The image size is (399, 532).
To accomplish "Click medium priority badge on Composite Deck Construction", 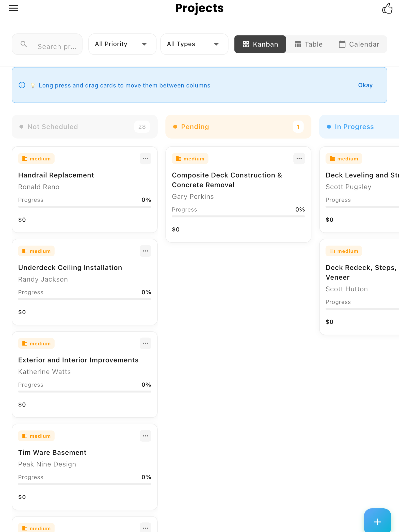I will (190, 159).
